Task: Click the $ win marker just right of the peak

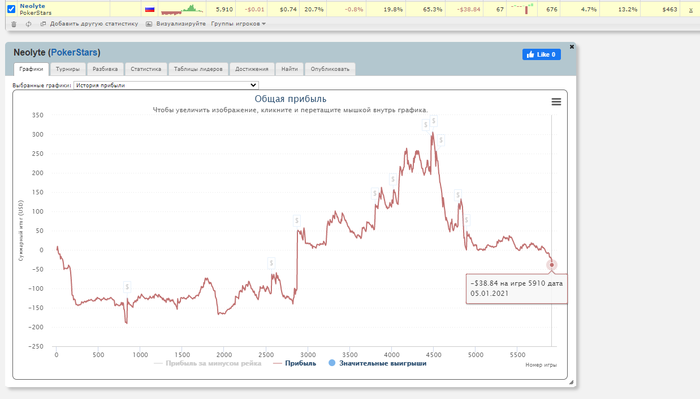Action: pos(441,141)
